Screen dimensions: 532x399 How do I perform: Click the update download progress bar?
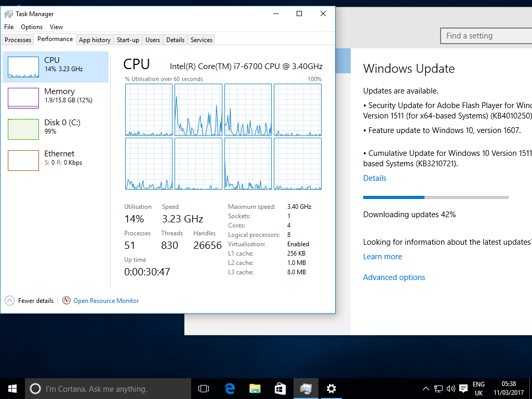436,197
